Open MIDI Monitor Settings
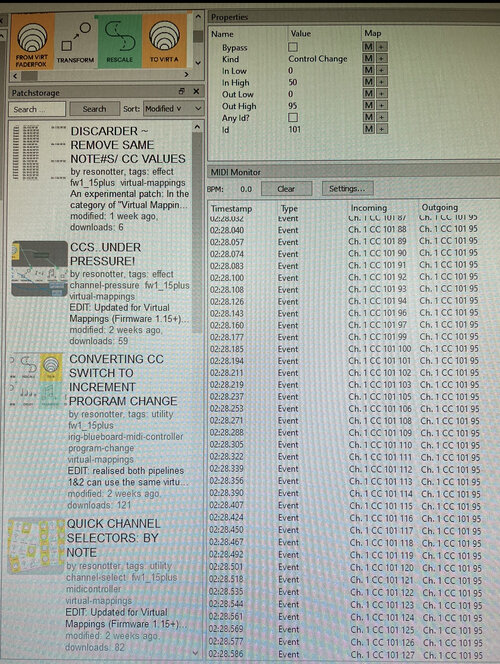The width and height of the screenshot is (500, 664). [347, 188]
